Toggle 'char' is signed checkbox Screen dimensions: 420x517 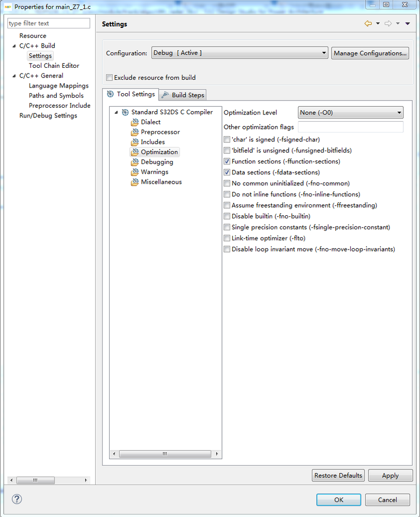pyautogui.click(x=227, y=140)
